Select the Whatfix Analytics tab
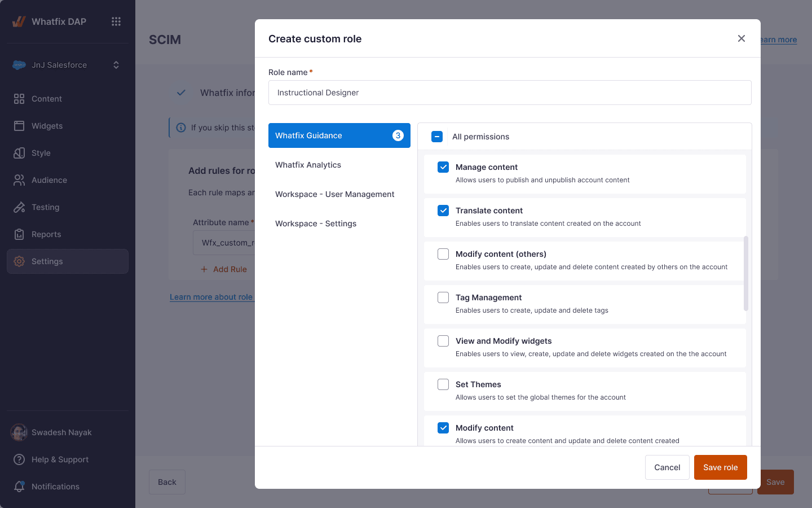Screen dimensions: 812x508 click(339, 165)
